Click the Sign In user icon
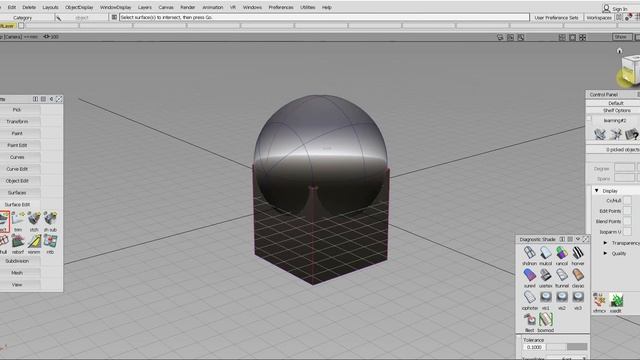The height and width of the screenshot is (360, 640). pyautogui.click(x=607, y=8)
